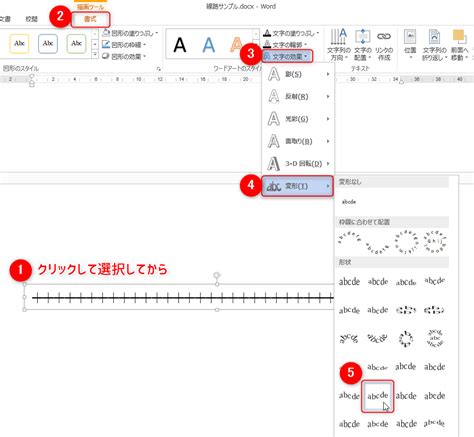Select the black A WordArt style
The image size is (474, 437).
click(180, 45)
